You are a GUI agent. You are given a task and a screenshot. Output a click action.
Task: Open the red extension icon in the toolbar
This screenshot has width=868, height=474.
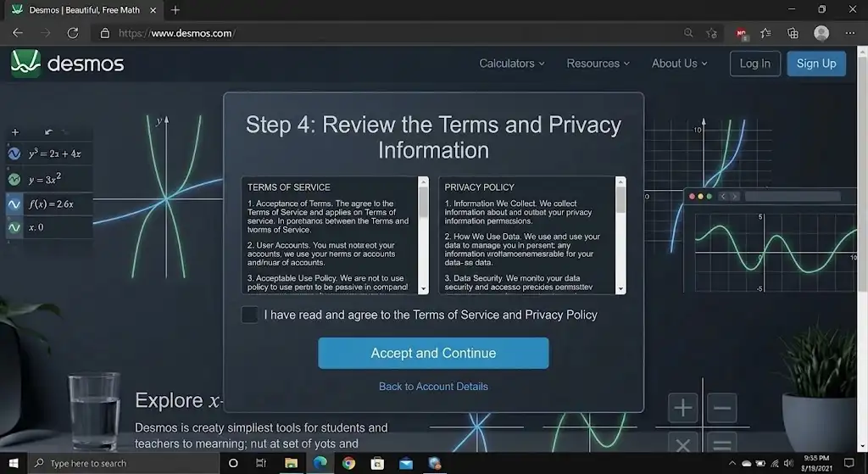click(741, 34)
